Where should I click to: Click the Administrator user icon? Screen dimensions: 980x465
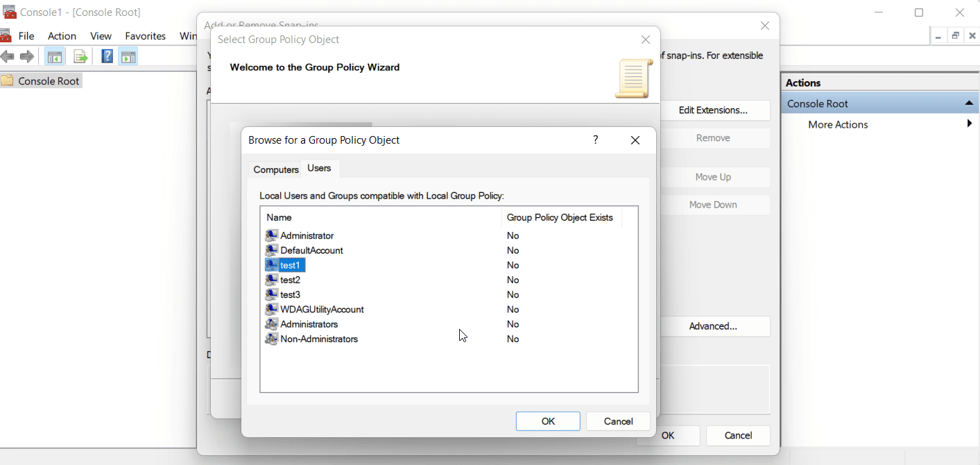coord(272,236)
